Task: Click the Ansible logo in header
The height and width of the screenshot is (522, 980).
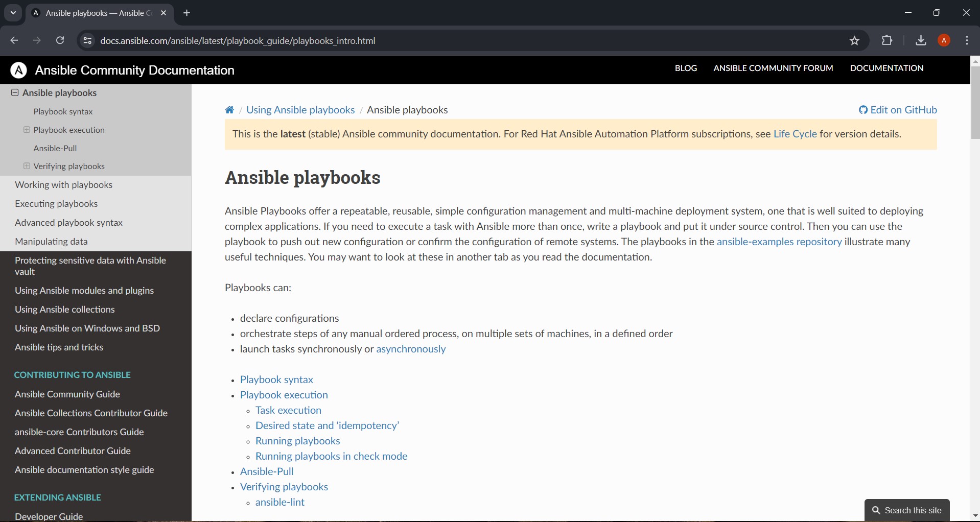Action: pyautogui.click(x=19, y=70)
